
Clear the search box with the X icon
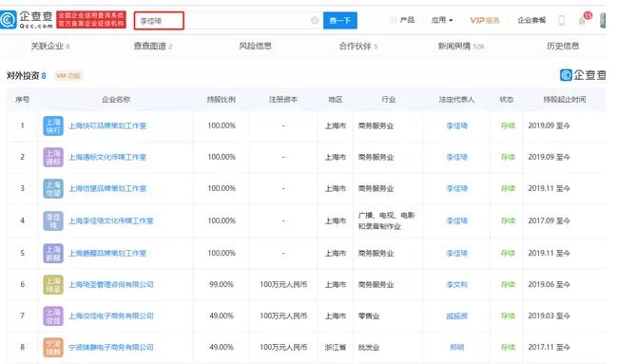pyautogui.click(x=315, y=20)
